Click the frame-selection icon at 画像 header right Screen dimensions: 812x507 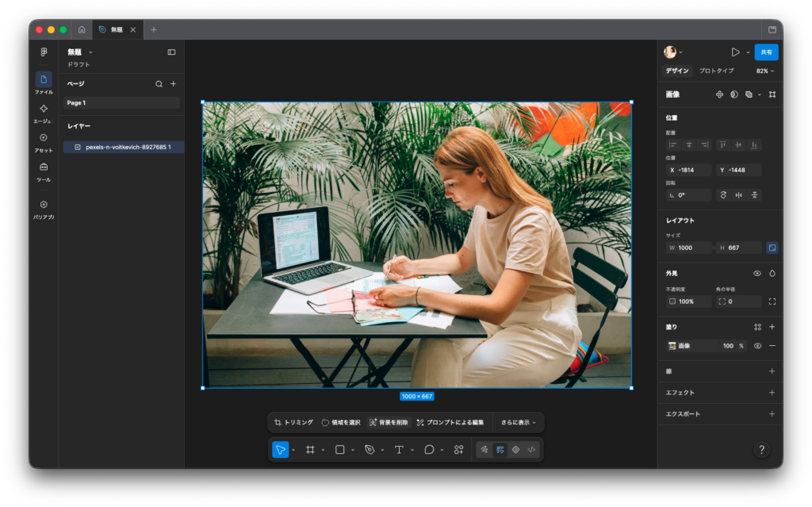772,94
